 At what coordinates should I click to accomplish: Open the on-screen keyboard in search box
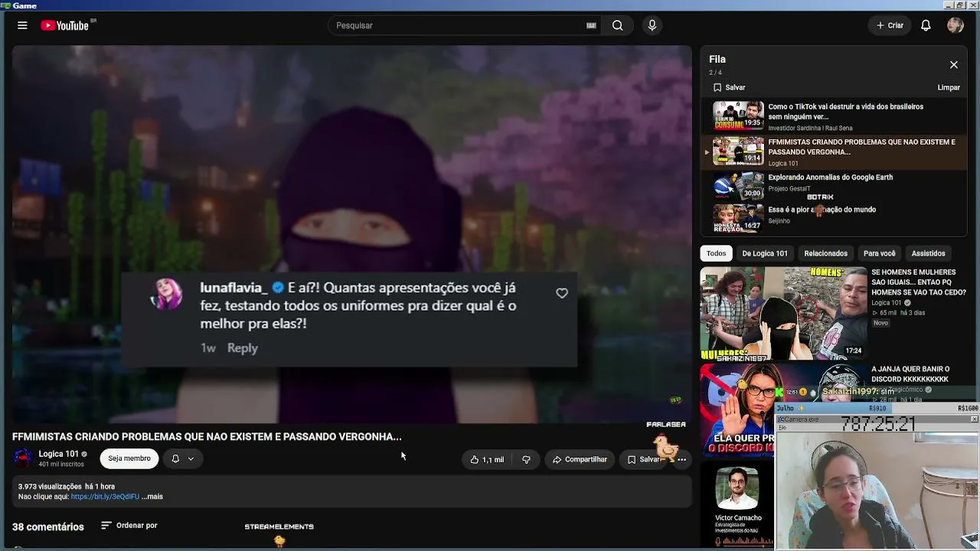tap(591, 25)
